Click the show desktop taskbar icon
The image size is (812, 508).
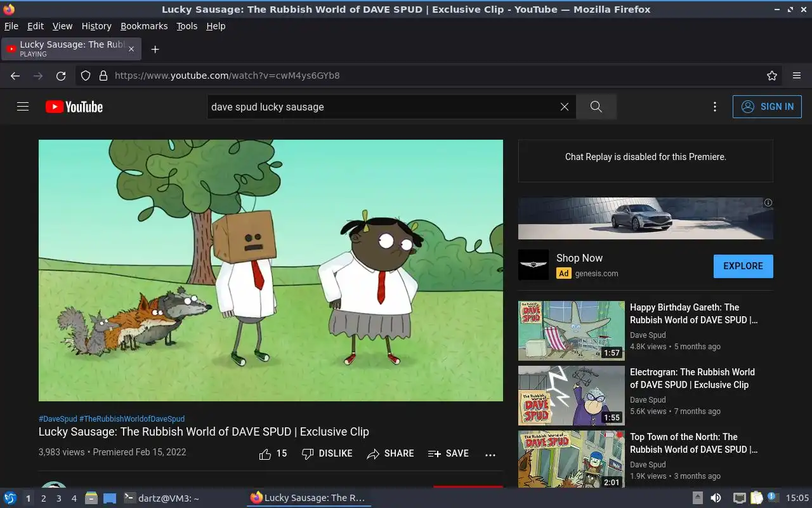coord(110,498)
